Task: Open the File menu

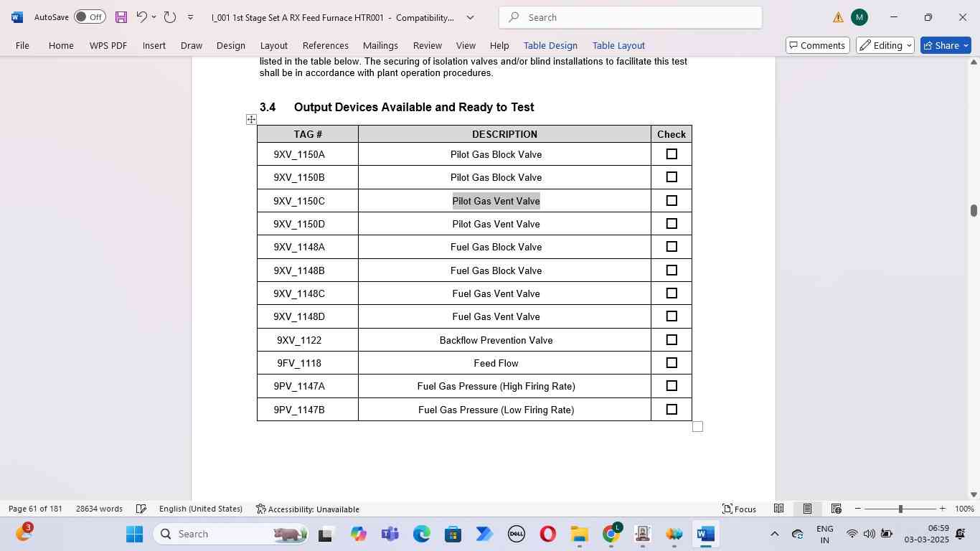Action: pos(22,45)
